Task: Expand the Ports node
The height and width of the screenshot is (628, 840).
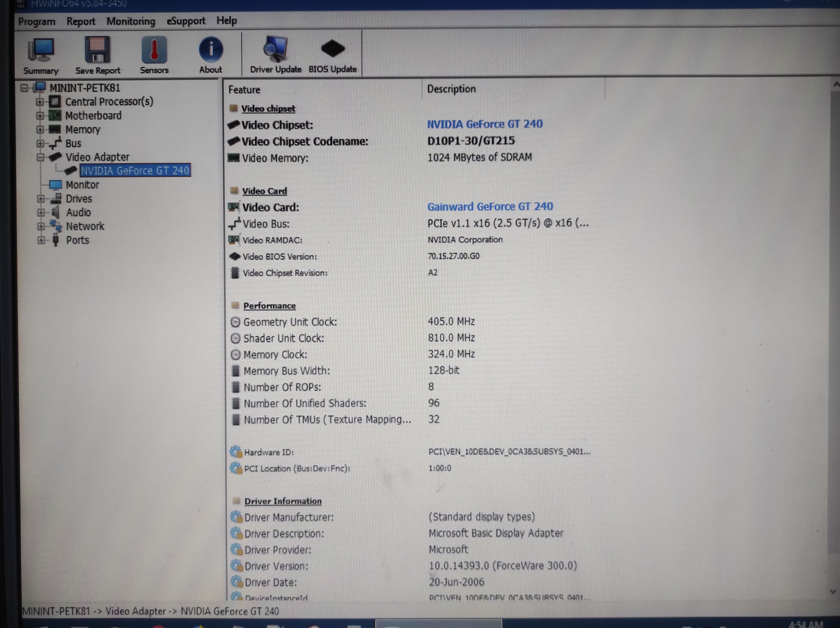Action: point(39,241)
